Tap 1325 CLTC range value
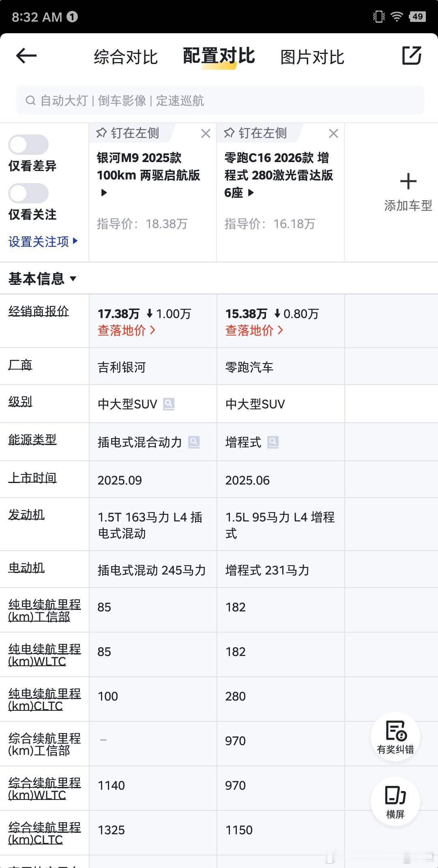Image resolution: width=438 pixels, height=868 pixels. point(111,830)
